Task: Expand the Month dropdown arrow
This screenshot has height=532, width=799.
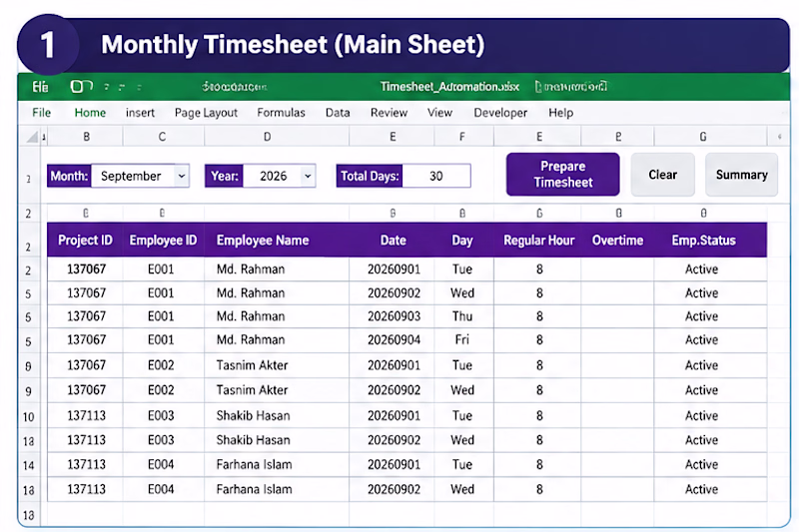Action: tap(182, 176)
